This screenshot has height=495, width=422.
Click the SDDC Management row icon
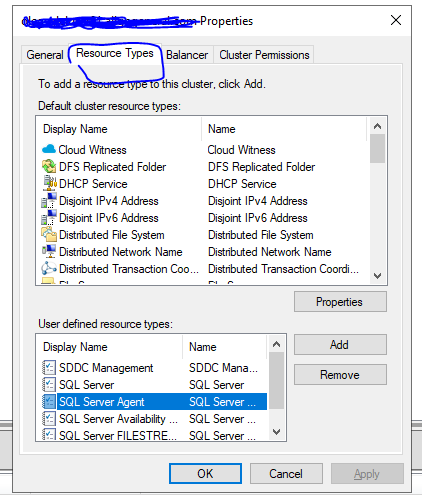[49, 367]
